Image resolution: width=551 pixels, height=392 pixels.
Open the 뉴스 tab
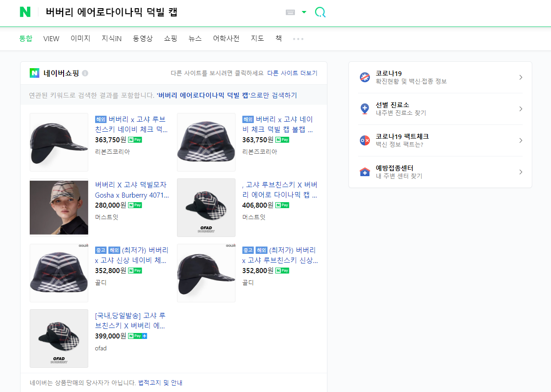[195, 38]
